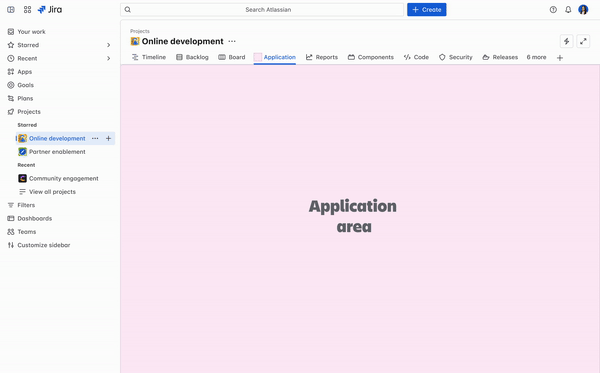The width and height of the screenshot is (600, 373).
Task: Click Community engagement project avatar icon
Action: (23, 179)
